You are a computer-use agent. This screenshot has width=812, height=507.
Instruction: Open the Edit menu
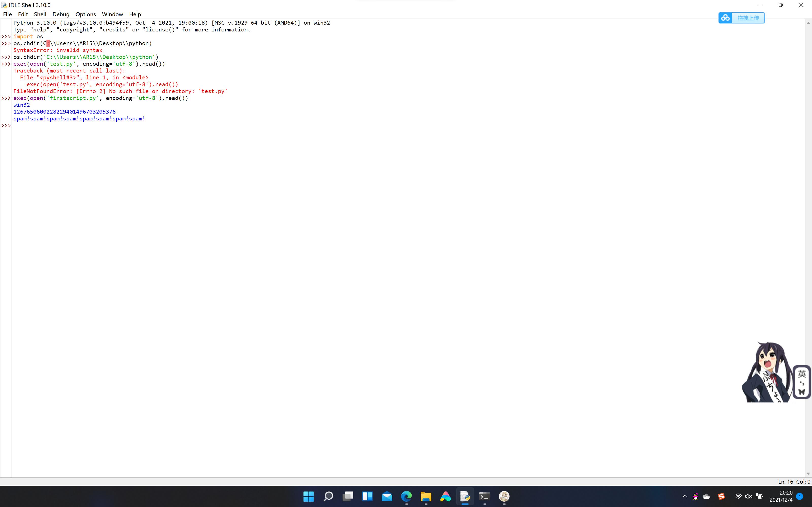[x=23, y=14]
